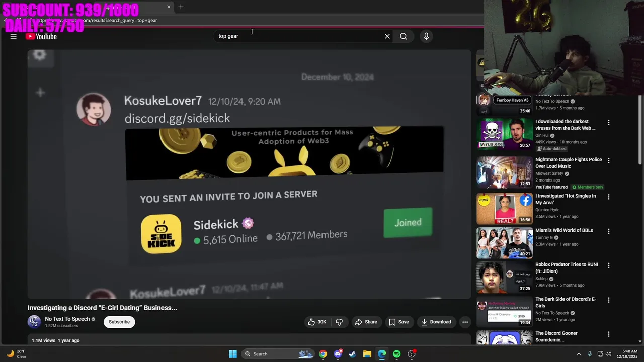Clear the 'top gear' search text
Screen dimensions: 644x362
point(387,36)
